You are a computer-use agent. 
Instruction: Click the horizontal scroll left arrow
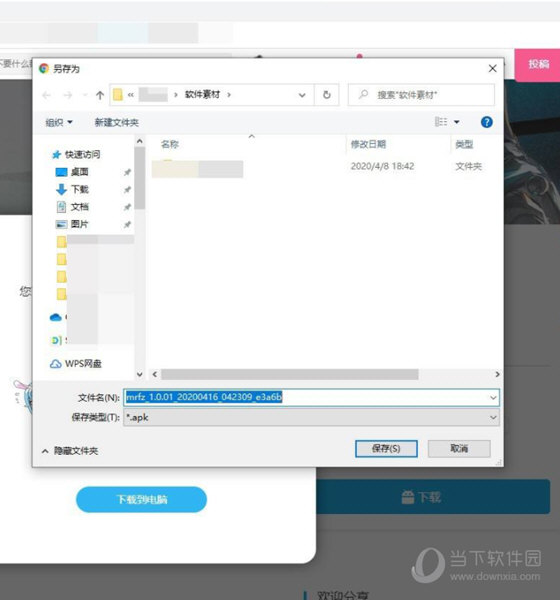click(x=155, y=374)
